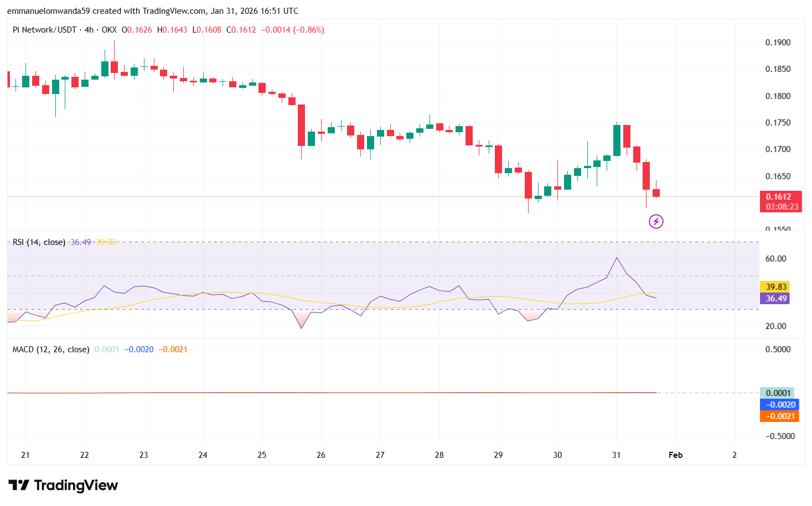Select the red 0.1612 last price label
This screenshot has width=812, height=506.
[780, 196]
